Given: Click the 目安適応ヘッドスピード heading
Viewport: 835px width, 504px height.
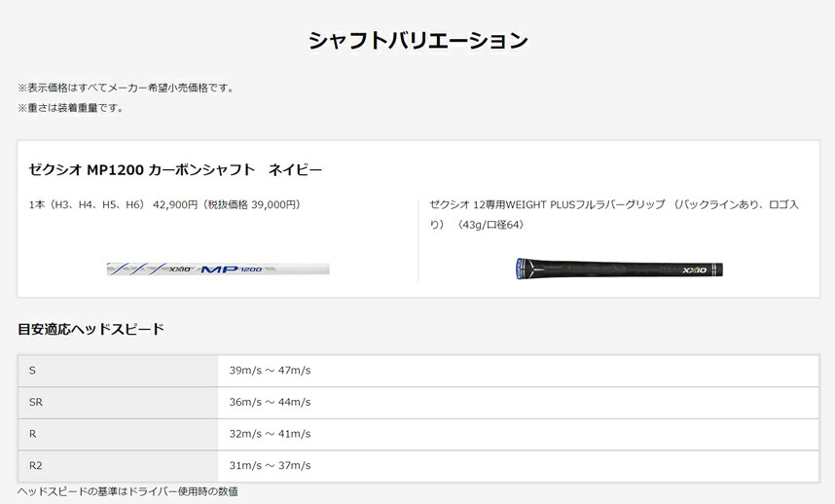Looking at the screenshot, I should pos(91,329).
